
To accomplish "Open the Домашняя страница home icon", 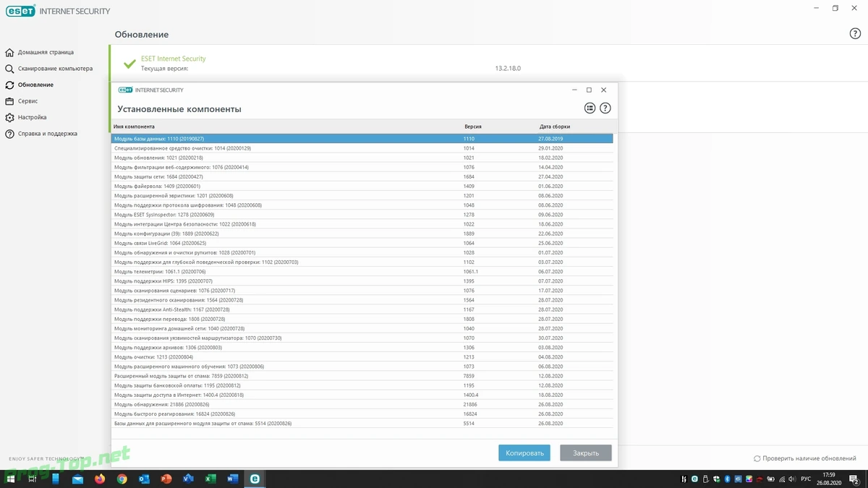I will [9, 52].
